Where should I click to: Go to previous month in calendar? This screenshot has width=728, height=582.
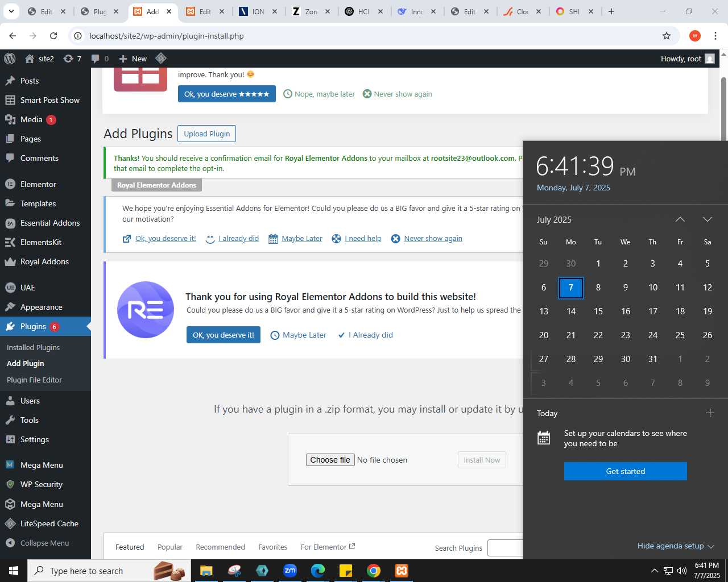(x=680, y=219)
